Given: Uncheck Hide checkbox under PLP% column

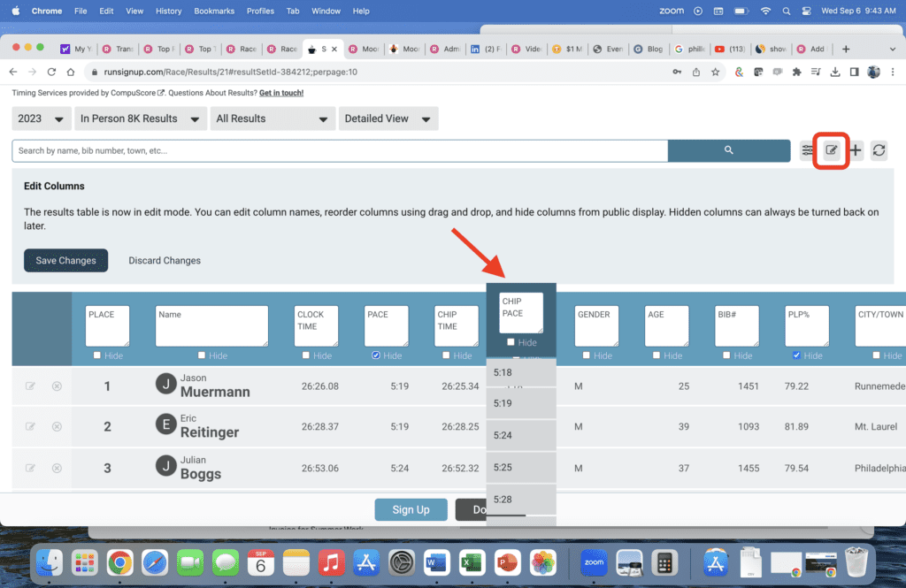Looking at the screenshot, I should [x=796, y=355].
